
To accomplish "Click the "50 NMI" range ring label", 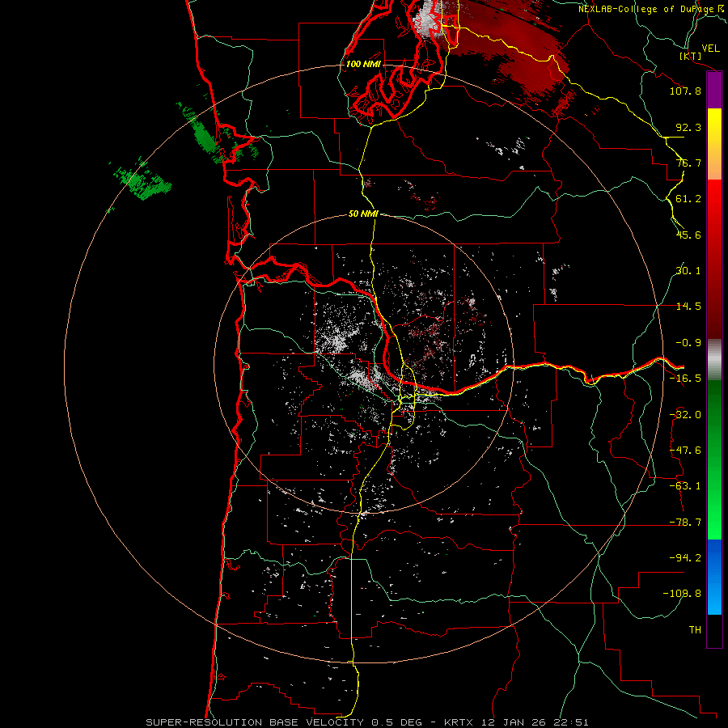I will pyautogui.click(x=363, y=214).
